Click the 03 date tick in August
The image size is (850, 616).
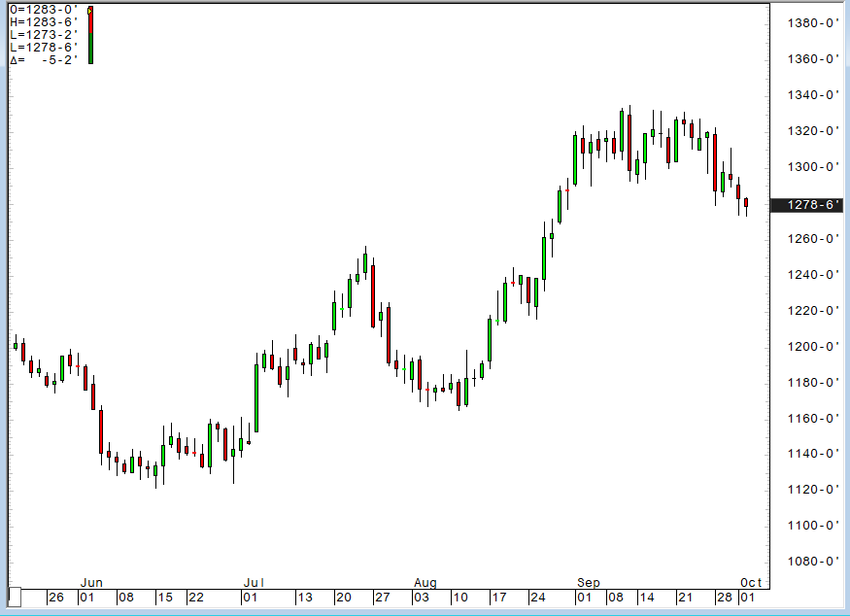coord(422,597)
